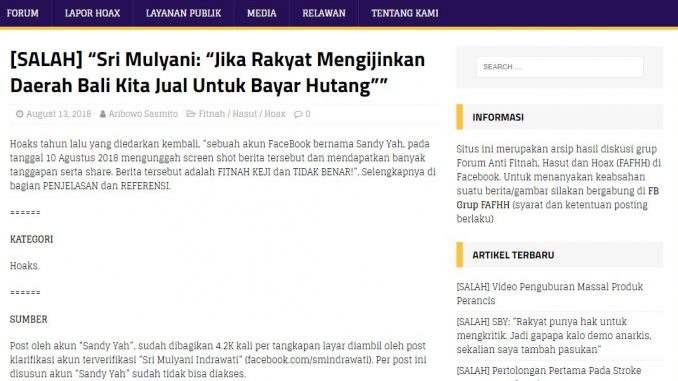The image size is (678, 381).
Task: View author Aribowo Sasmito's posts
Action: pos(143,114)
